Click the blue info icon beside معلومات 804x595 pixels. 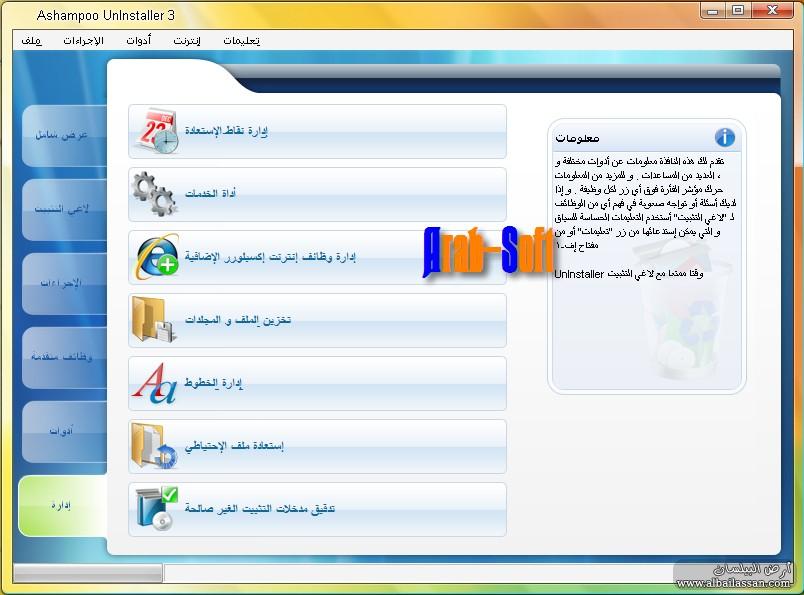pos(725,137)
